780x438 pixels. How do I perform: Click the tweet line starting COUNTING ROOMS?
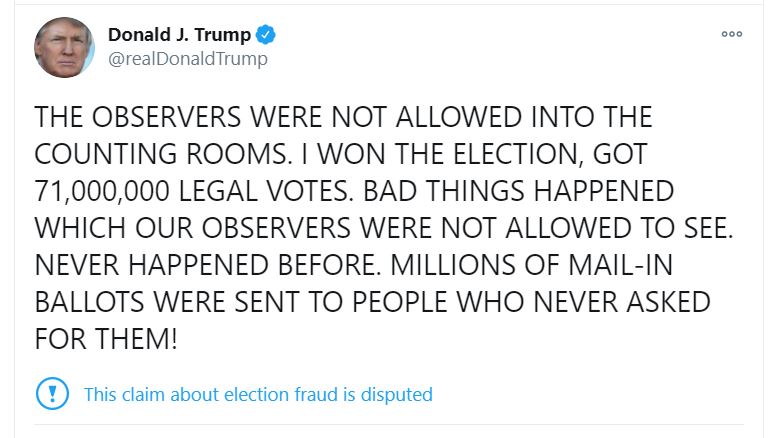coord(340,155)
